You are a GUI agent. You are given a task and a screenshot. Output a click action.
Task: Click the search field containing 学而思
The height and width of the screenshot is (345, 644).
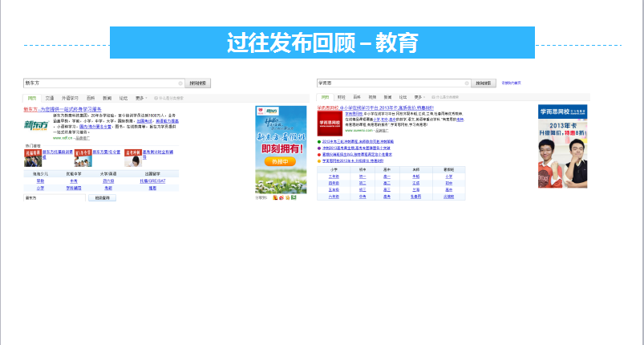(394, 83)
